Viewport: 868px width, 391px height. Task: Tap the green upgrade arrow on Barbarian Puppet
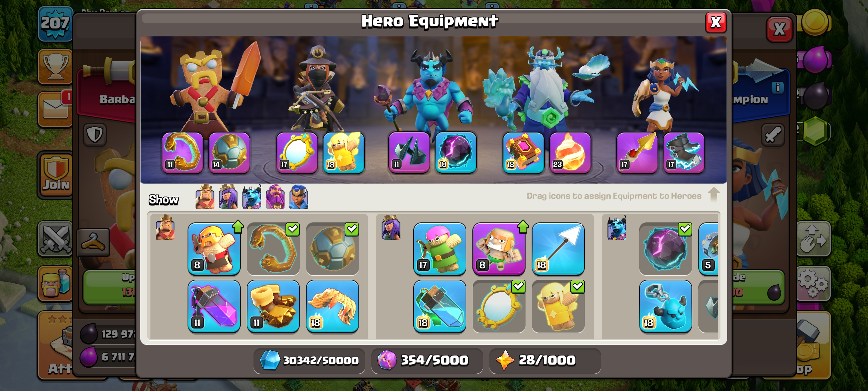click(x=238, y=226)
